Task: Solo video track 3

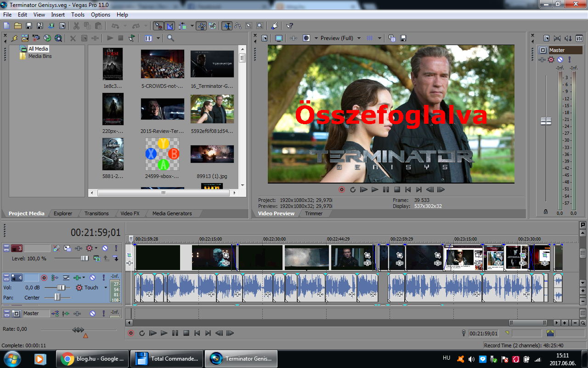Action: (x=116, y=248)
